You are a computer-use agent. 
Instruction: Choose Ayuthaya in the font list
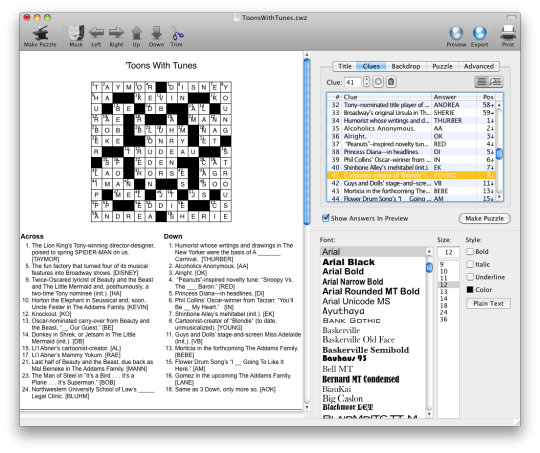343,311
